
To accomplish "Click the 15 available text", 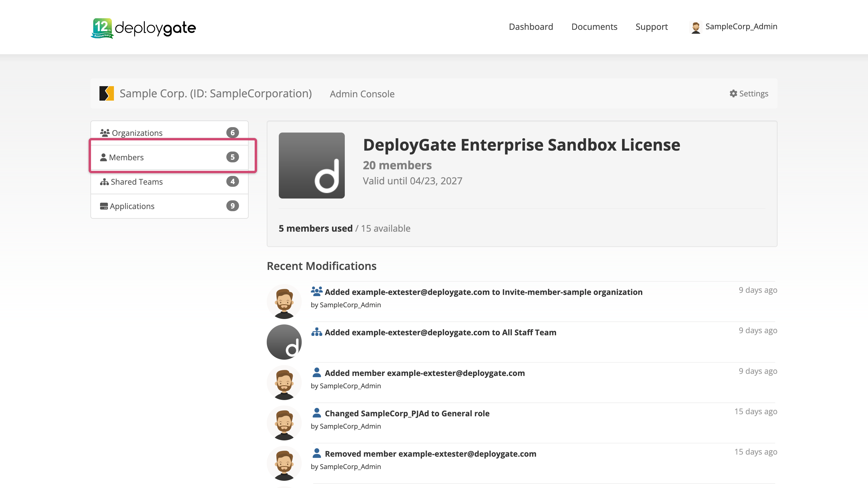I will click(385, 228).
